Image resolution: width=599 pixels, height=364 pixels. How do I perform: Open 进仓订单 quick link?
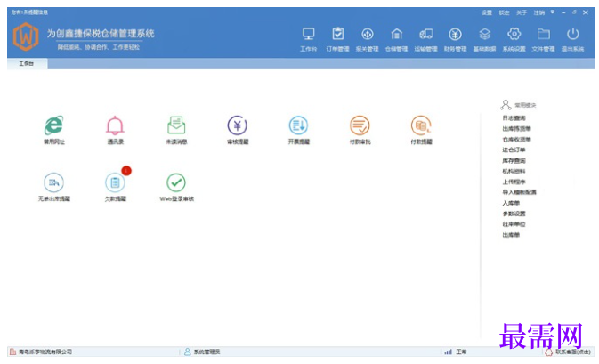pyautogui.click(x=514, y=150)
